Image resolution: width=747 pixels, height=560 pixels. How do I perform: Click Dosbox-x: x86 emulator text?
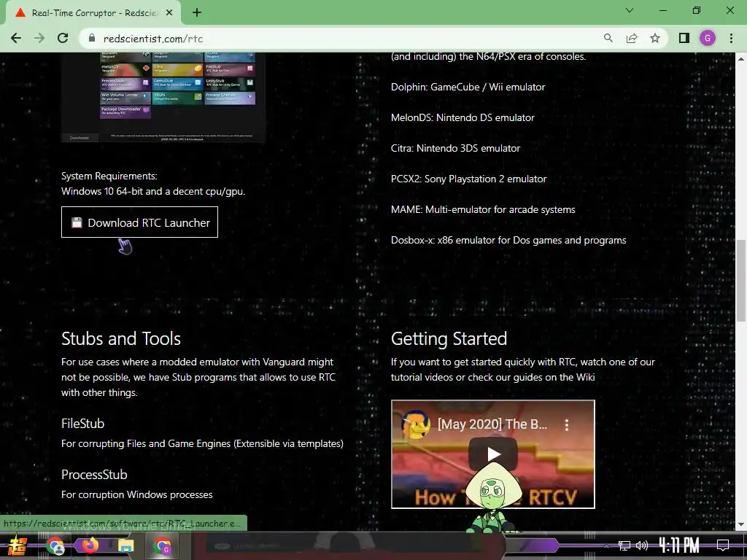click(x=508, y=240)
